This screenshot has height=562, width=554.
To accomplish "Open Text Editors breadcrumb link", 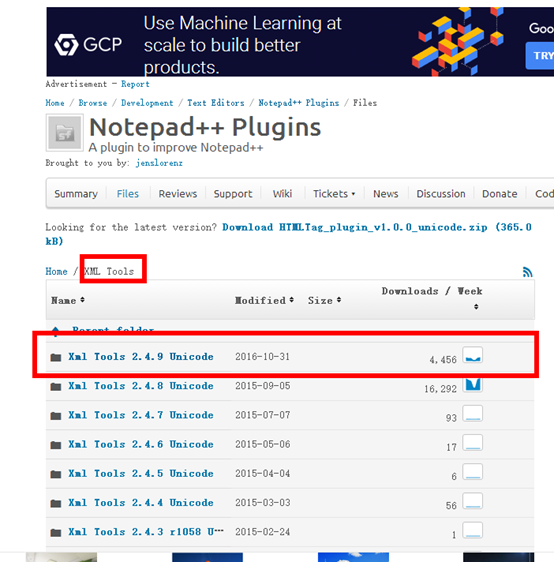I will [216, 103].
